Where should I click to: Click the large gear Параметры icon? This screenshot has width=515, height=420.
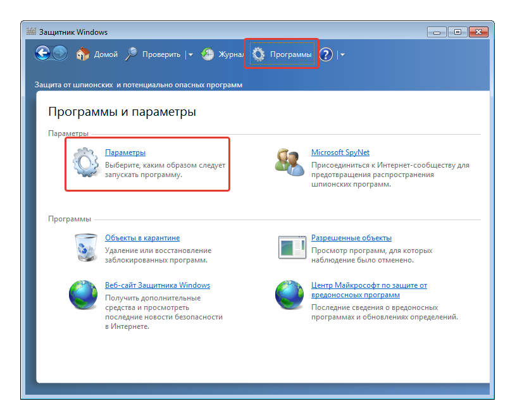click(x=85, y=163)
